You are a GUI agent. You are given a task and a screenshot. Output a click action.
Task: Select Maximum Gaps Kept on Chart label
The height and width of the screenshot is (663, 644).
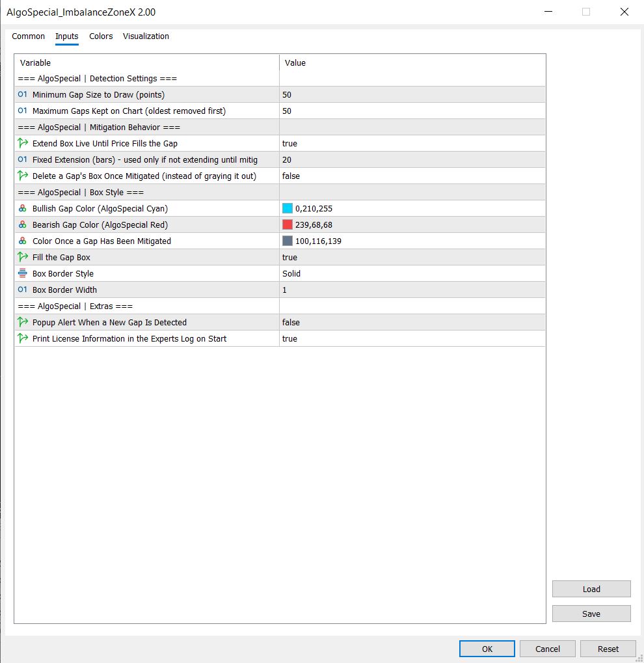129,111
